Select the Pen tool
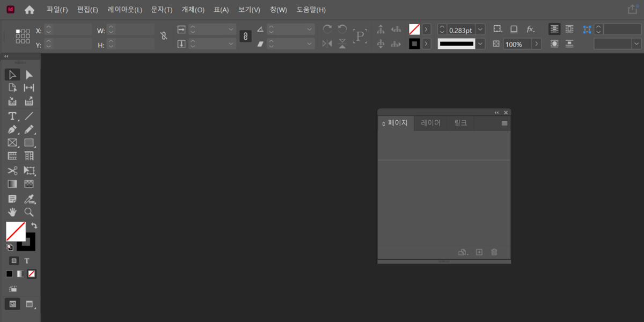The image size is (644, 322). pyautogui.click(x=12, y=129)
